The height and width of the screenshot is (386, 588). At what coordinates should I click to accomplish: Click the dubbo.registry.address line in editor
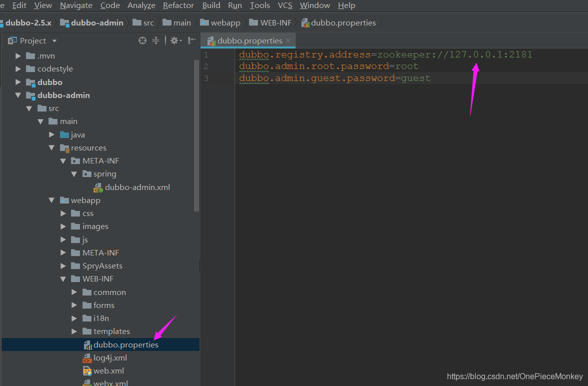[x=385, y=54]
